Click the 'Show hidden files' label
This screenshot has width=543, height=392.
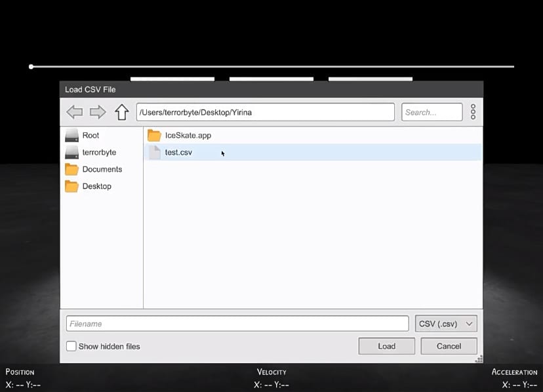[109, 346]
